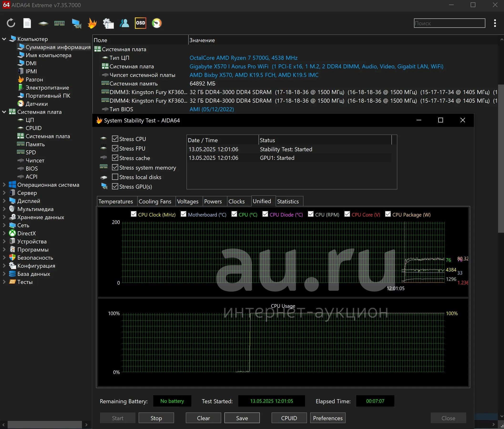This screenshot has height=429, width=504.
Task: Click the tree horizontal scrollbar thumb
Action: coord(45,425)
